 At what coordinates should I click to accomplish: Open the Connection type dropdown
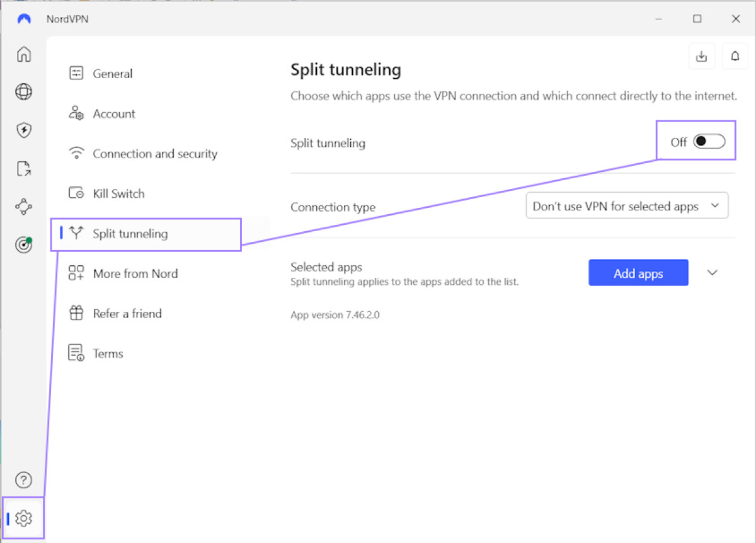click(627, 206)
